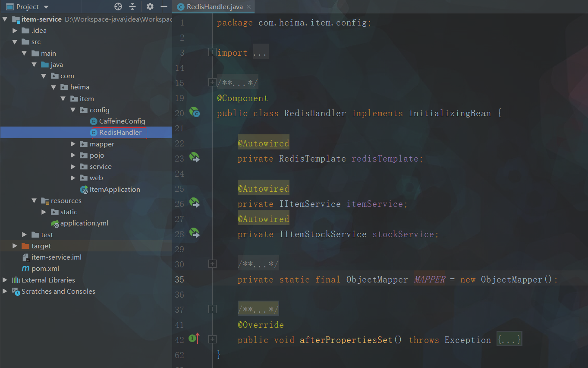Click the "MAPPER" constant name
Image resolution: width=588 pixels, height=368 pixels.
429,279
